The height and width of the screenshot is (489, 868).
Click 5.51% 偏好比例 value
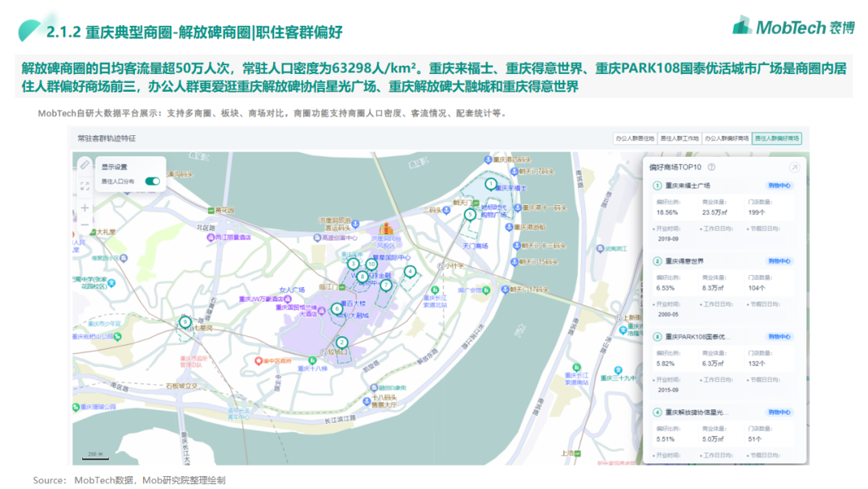[x=665, y=439]
